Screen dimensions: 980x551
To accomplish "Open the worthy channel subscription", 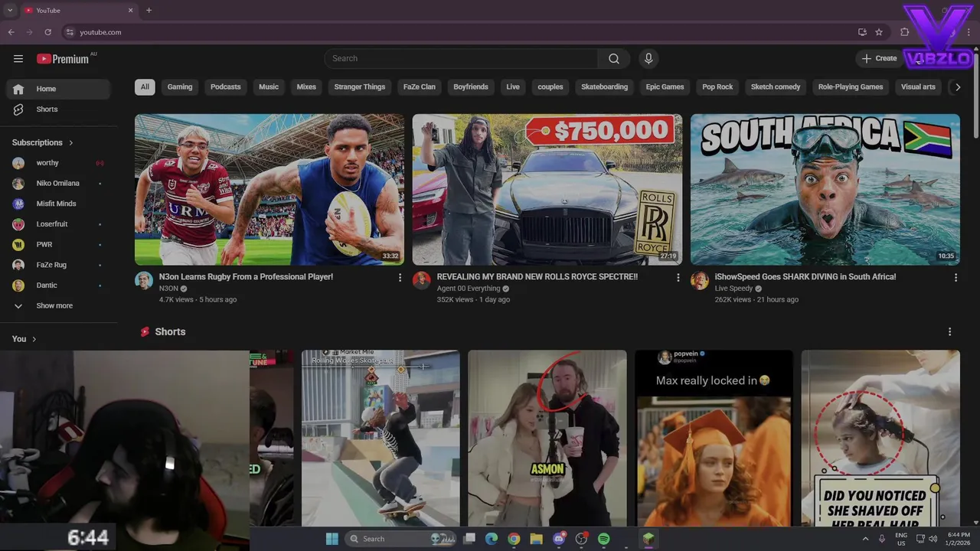I will (x=58, y=163).
